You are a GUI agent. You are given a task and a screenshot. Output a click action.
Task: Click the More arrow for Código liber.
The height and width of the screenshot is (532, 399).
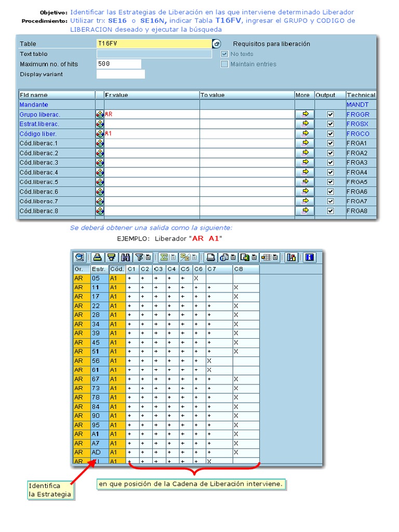305,134
